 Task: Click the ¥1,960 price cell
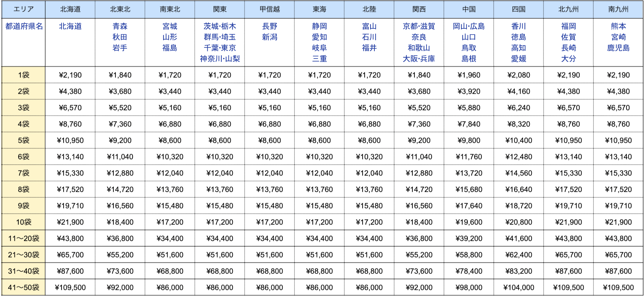tap(469, 75)
